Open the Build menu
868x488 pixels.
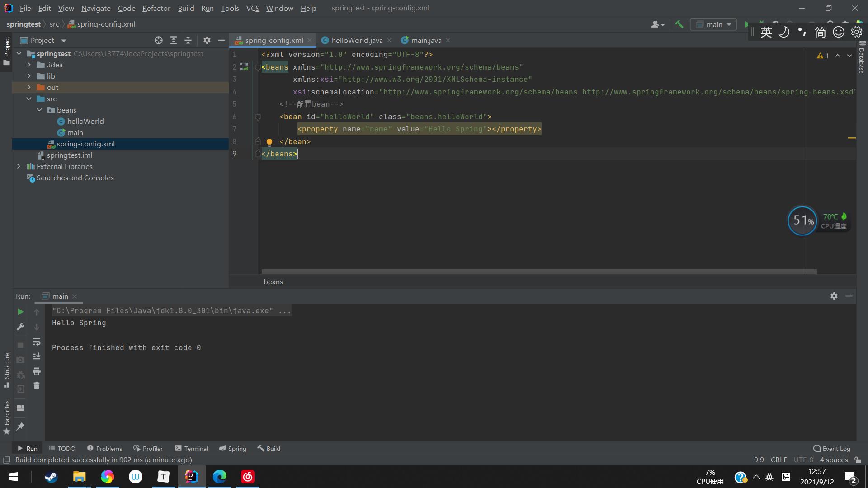click(186, 8)
